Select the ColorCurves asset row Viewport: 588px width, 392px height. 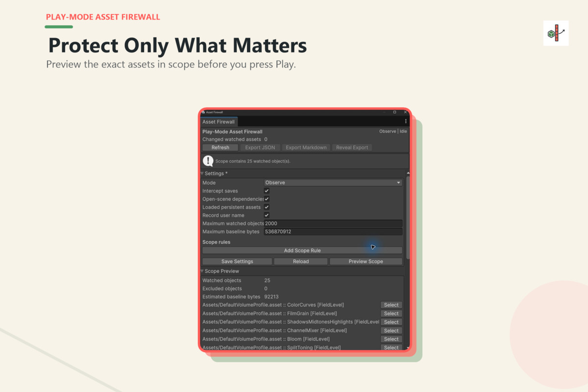click(391, 305)
